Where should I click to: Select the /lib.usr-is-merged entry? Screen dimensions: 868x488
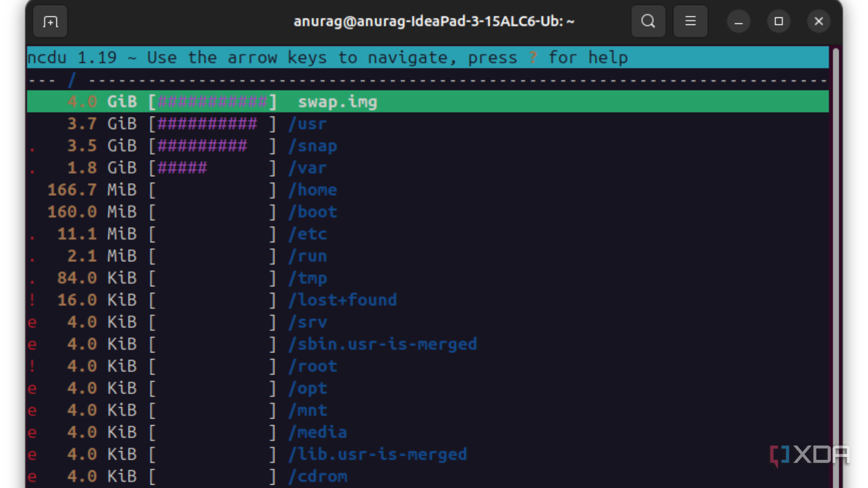(x=378, y=454)
